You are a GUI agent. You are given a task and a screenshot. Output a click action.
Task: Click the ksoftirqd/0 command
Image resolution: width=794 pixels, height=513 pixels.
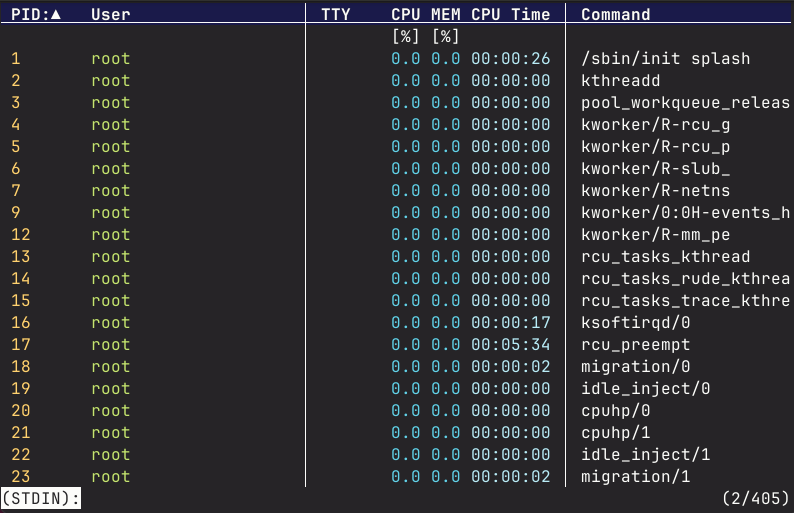[x=635, y=323]
